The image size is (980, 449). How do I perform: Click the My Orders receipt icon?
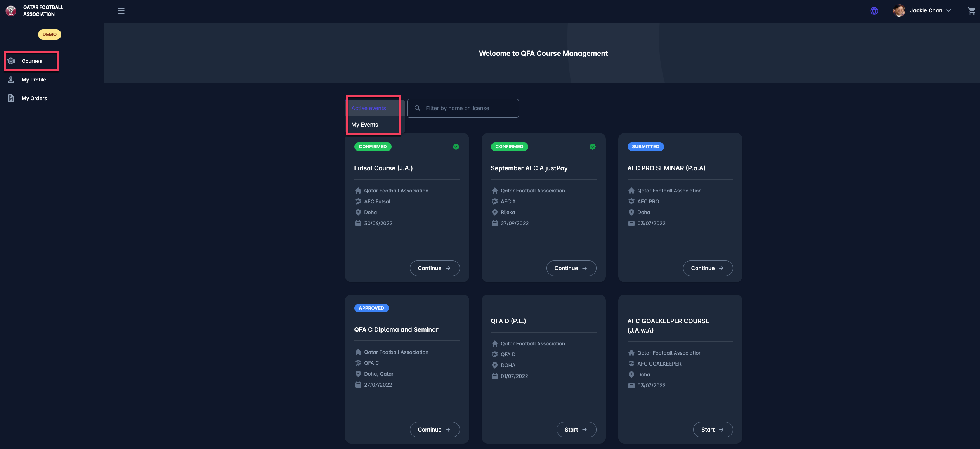tap(11, 98)
